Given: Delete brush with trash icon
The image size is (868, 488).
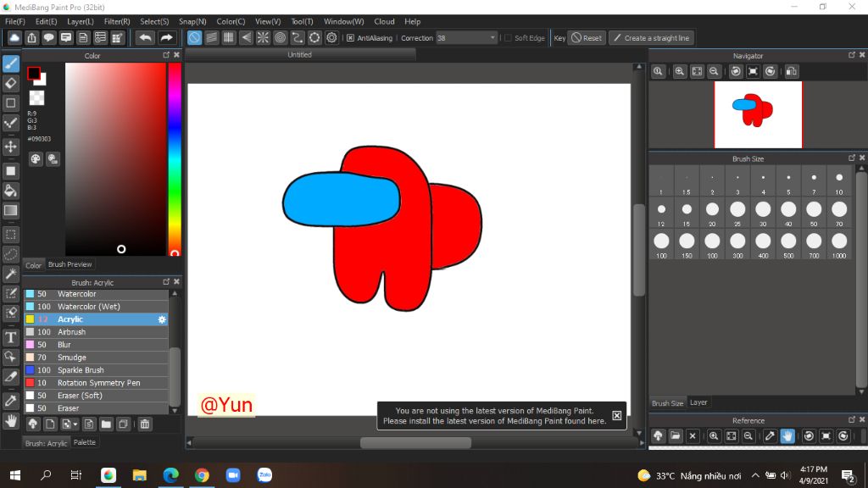Looking at the screenshot, I should point(144,424).
